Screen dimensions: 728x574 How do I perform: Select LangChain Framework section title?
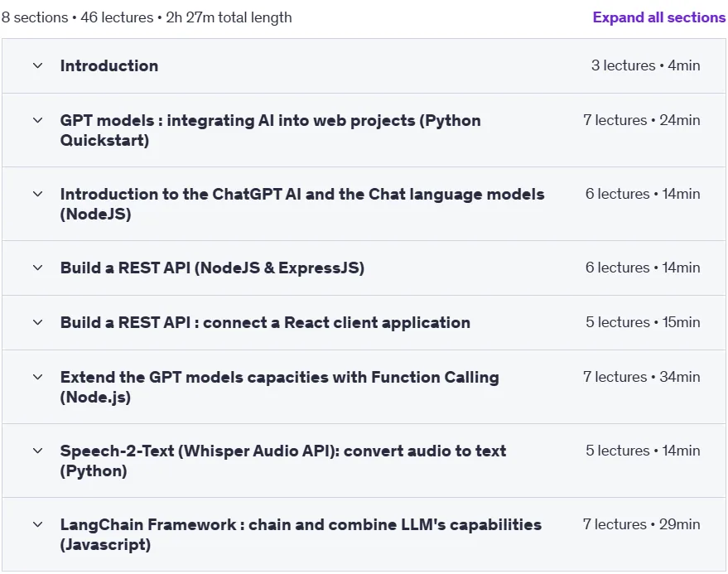(x=301, y=534)
